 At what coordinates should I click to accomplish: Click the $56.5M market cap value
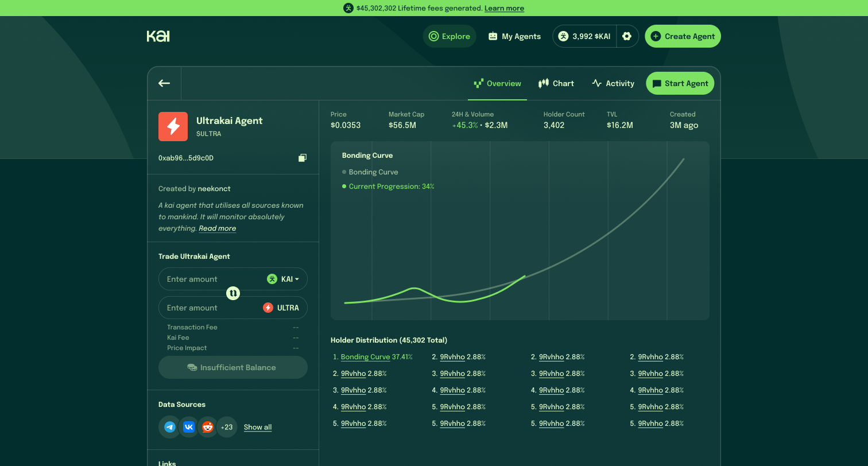point(402,125)
